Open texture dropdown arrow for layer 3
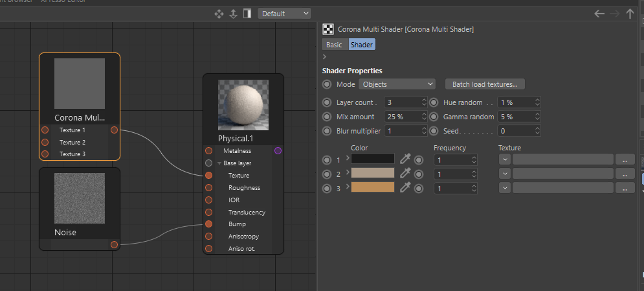Image resolution: width=644 pixels, height=291 pixels. [x=505, y=188]
